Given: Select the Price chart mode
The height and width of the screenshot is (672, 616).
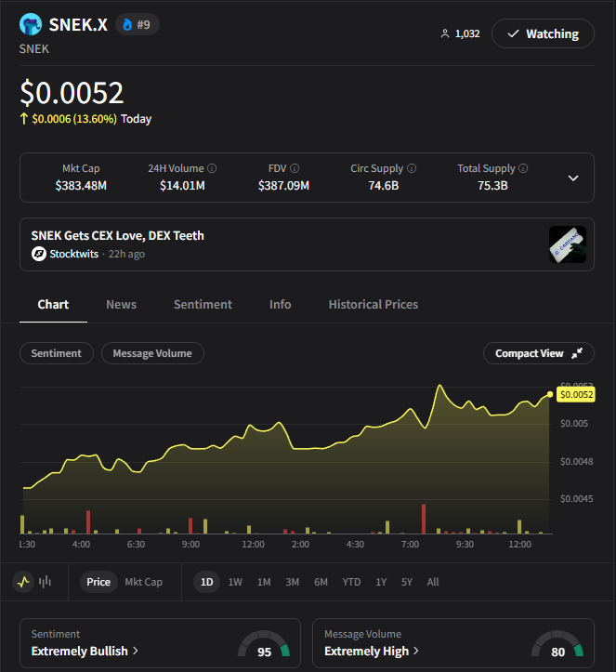Looking at the screenshot, I should [98, 582].
